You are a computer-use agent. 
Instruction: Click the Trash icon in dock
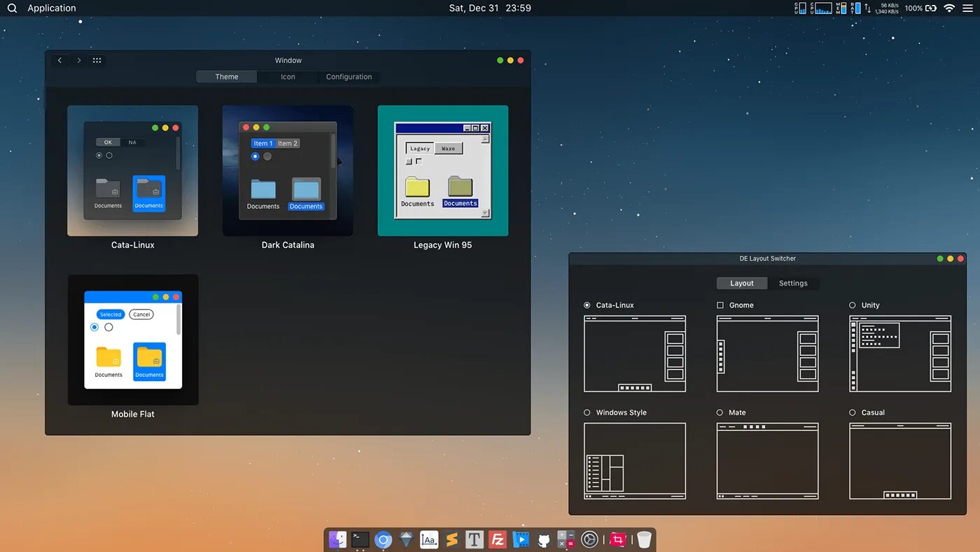click(x=644, y=539)
